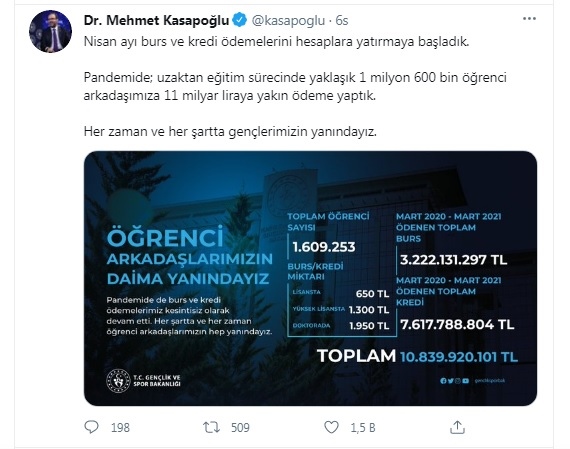Image resolution: width=570 pixels, height=449 pixels.
Task: Click the 509 retweets count
Action: point(240,428)
